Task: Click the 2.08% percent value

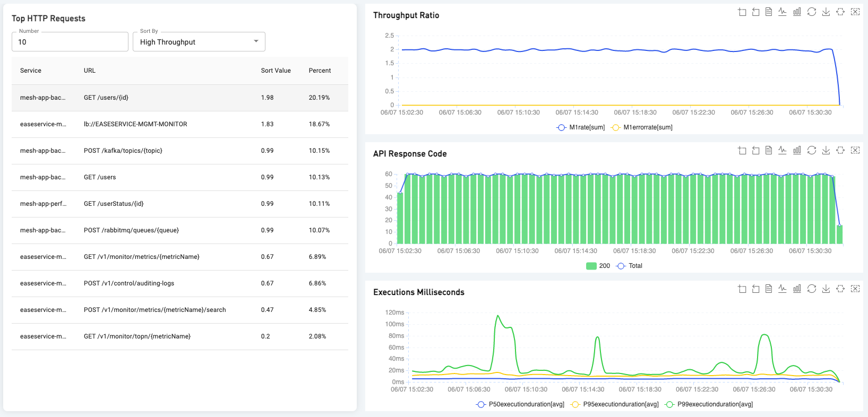Action: [x=317, y=336]
